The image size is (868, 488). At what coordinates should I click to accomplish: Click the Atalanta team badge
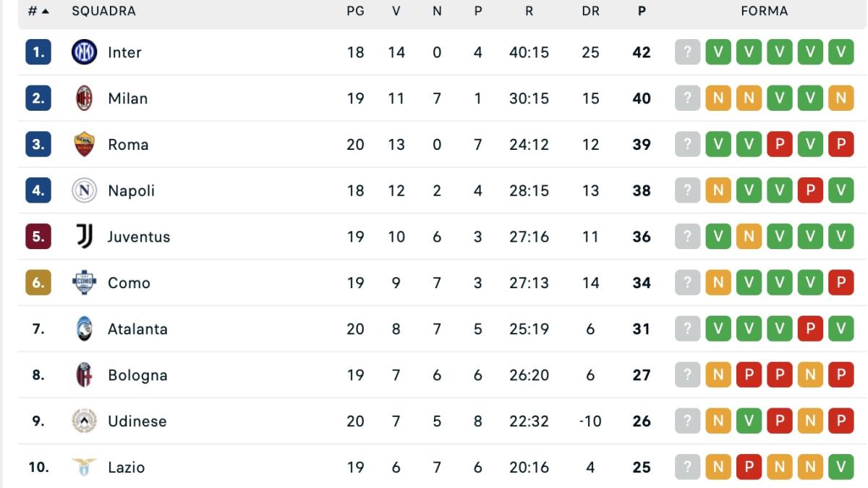click(x=85, y=329)
